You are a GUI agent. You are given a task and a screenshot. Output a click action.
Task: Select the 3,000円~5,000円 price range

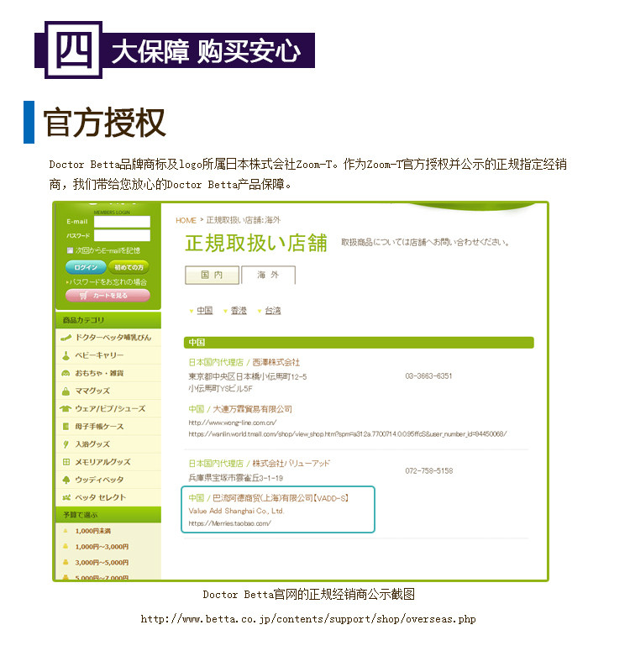point(102,562)
